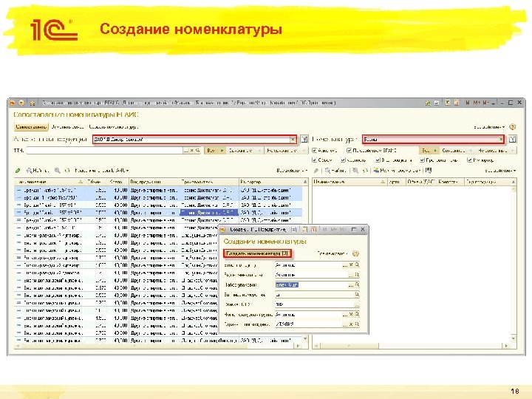Image resolution: width=532 pixels, height=399 pixels.
Task: Click magnifier icon in Набор упаковок field
Action: coord(357,285)
